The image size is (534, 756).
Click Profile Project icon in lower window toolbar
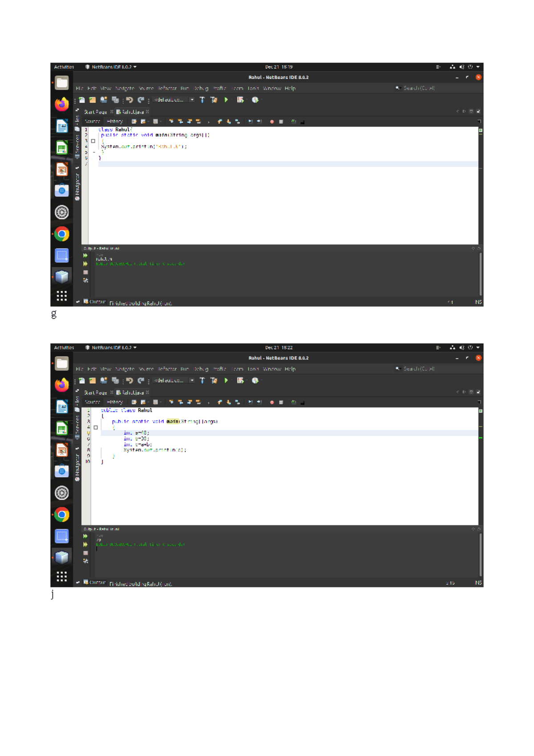[255, 381]
